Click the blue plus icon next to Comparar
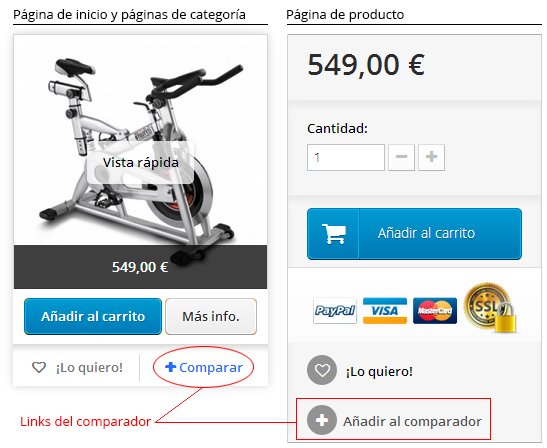 [170, 367]
